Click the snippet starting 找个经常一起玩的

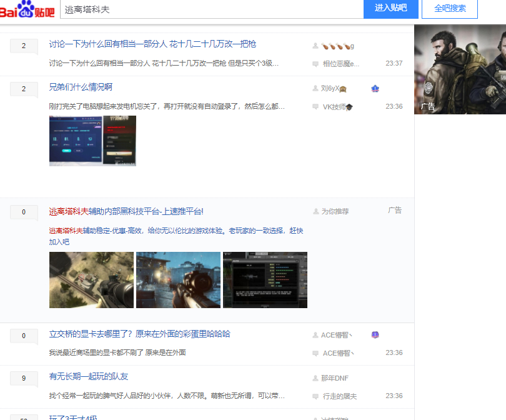tap(167, 396)
